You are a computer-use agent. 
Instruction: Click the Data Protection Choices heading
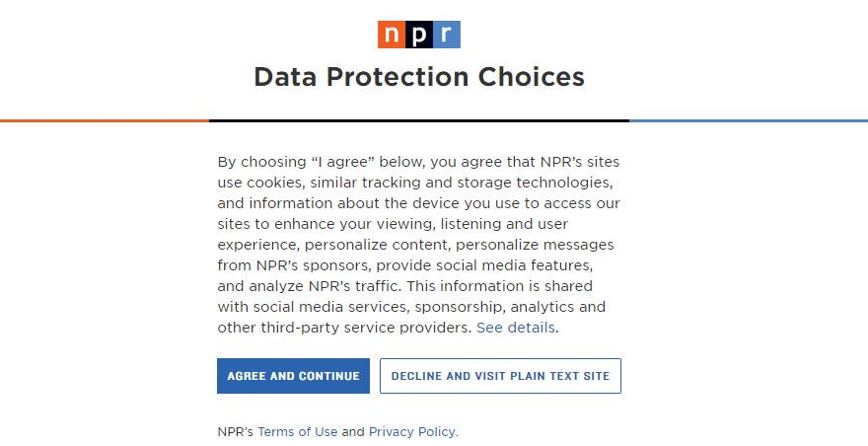419,77
